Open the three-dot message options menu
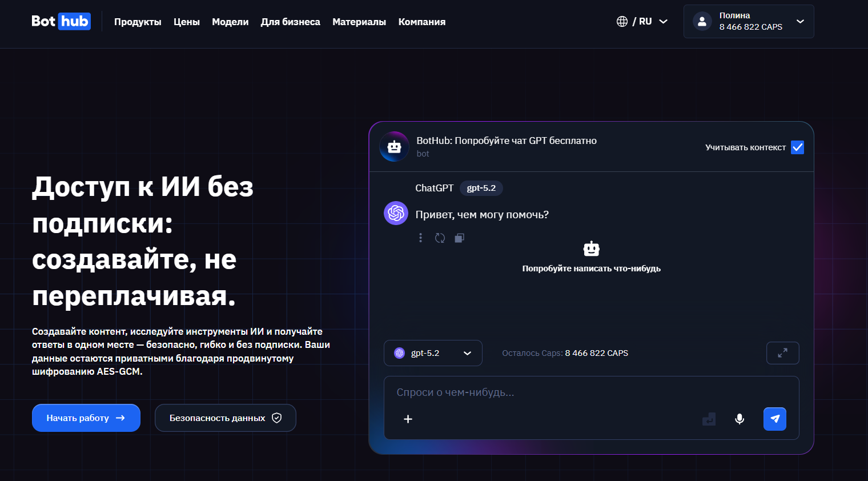 coord(421,238)
